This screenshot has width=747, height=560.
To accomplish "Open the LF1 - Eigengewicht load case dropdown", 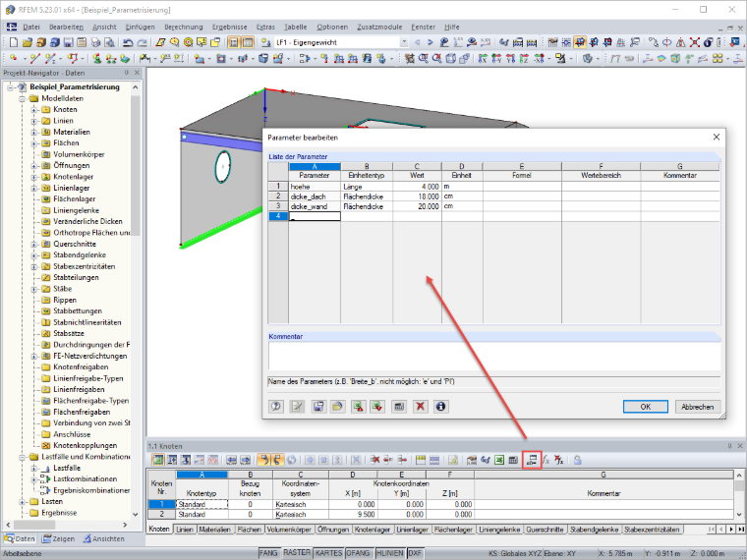I will (404, 42).
